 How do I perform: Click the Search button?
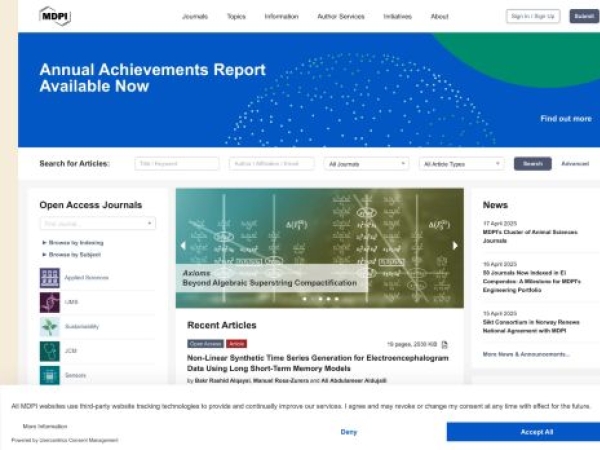point(533,164)
